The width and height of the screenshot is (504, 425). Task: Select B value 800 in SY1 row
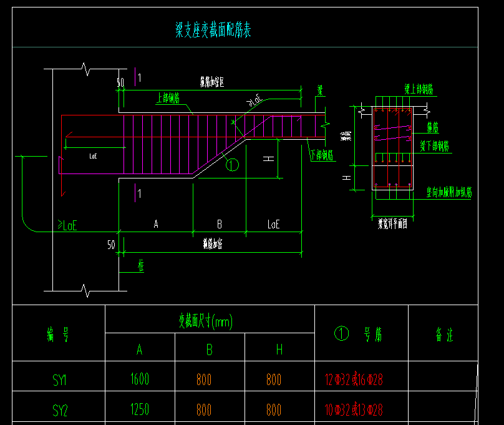(204, 379)
